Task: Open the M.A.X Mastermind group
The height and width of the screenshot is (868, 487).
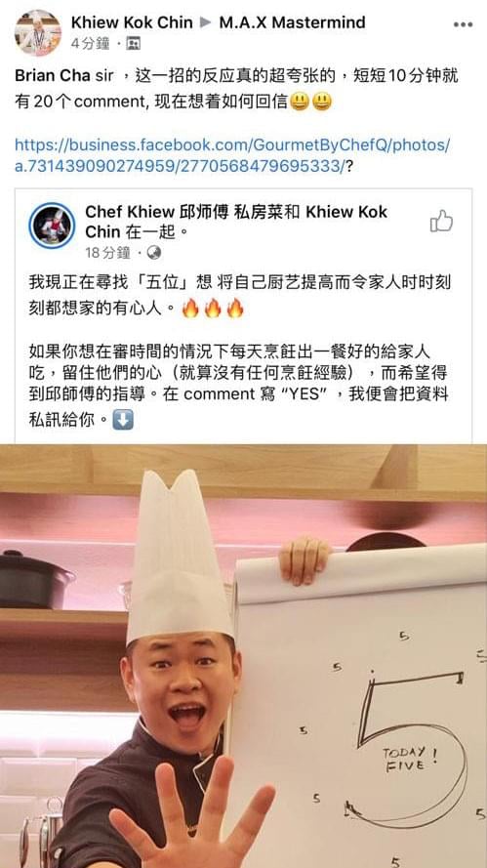Action: (x=292, y=22)
